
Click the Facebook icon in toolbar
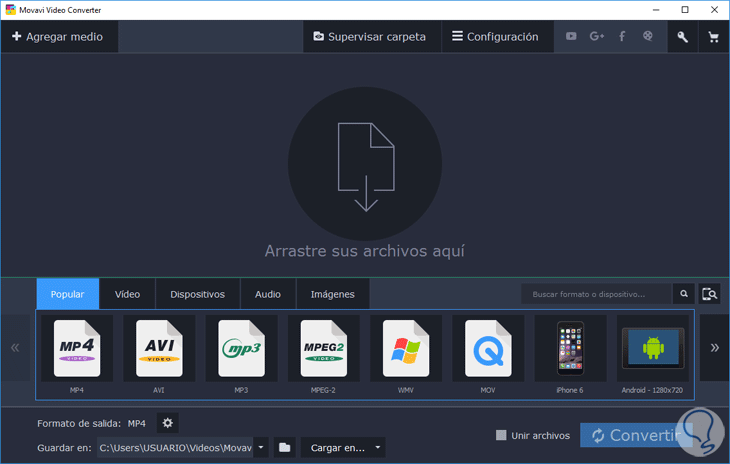[x=622, y=36]
